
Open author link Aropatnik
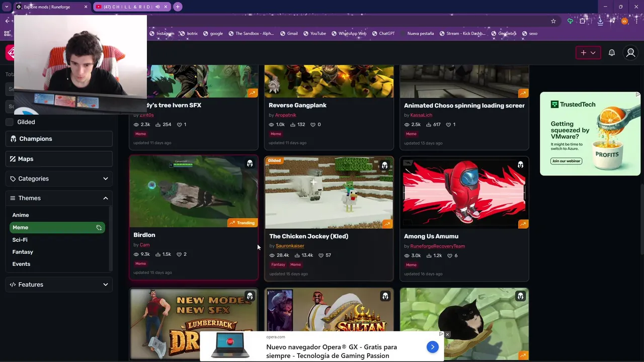pos(285,115)
